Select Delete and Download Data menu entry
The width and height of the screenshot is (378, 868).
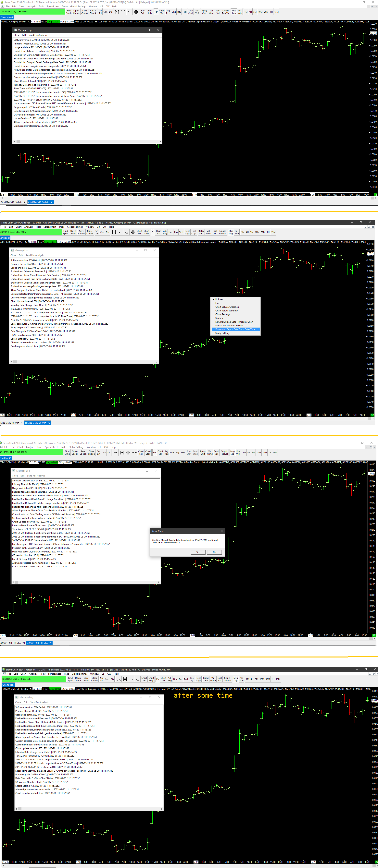[x=229, y=325]
